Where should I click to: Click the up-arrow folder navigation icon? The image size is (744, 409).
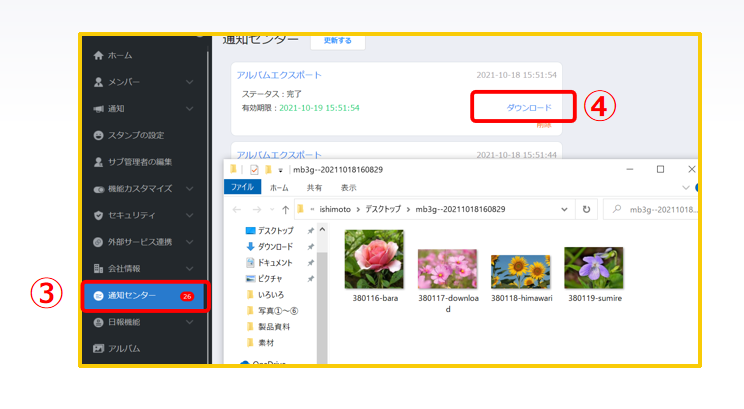click(286, 210)
